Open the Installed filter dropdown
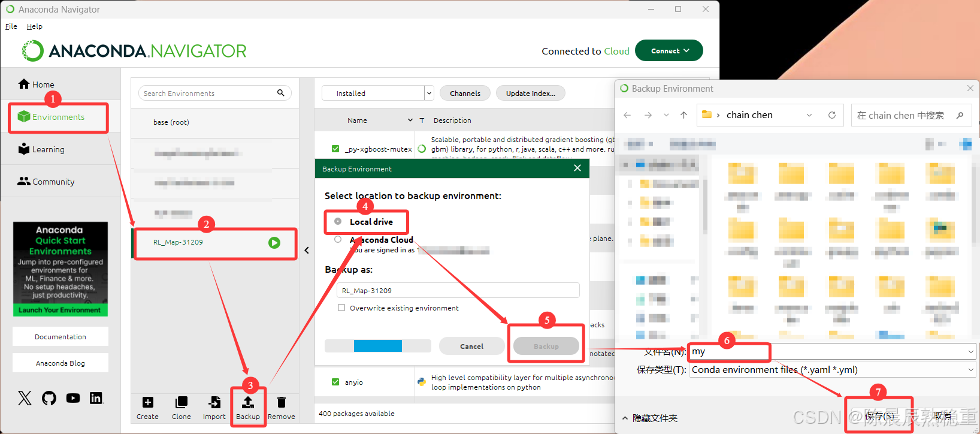Viewport: 980px width, 434px height. pos(429,93)
